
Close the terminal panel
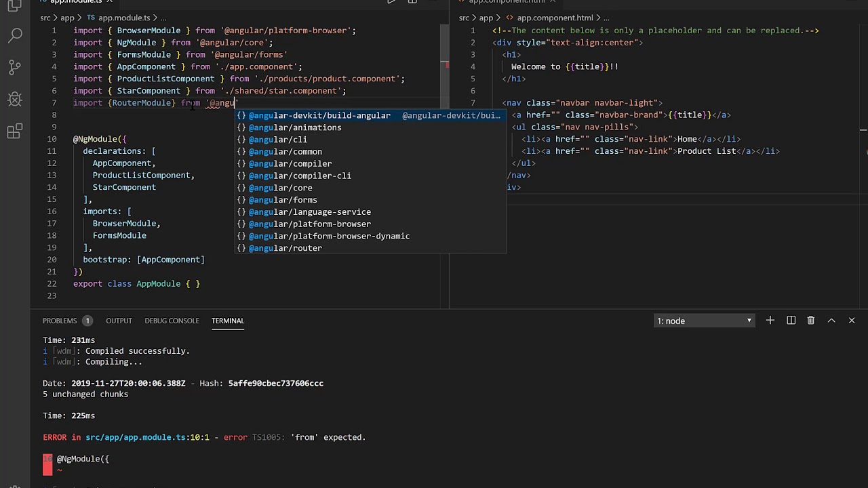pos(852,321)
